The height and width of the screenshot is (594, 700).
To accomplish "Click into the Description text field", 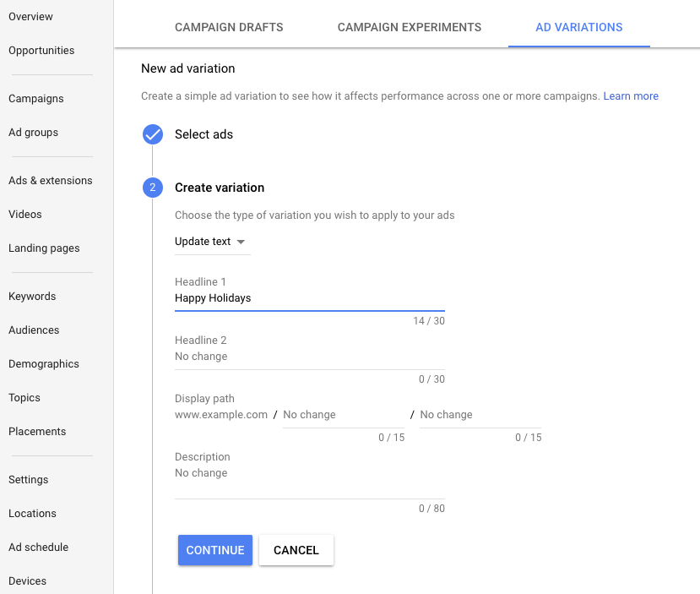I will pyautogui.click(x=309, y=474).
